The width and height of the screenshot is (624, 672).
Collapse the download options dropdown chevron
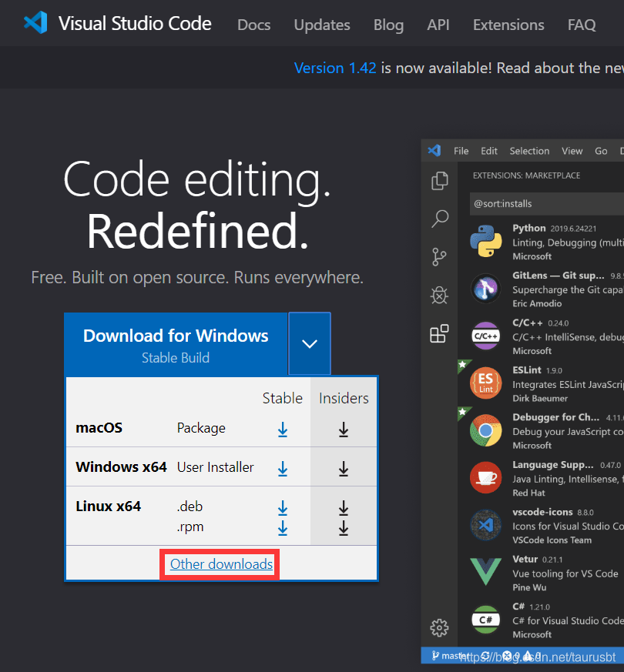pyautogui.click(x=310, y=343)
